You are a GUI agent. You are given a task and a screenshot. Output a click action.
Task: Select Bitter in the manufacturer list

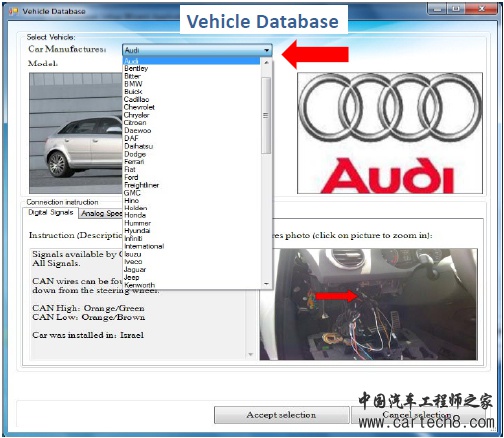pos(192,76)
